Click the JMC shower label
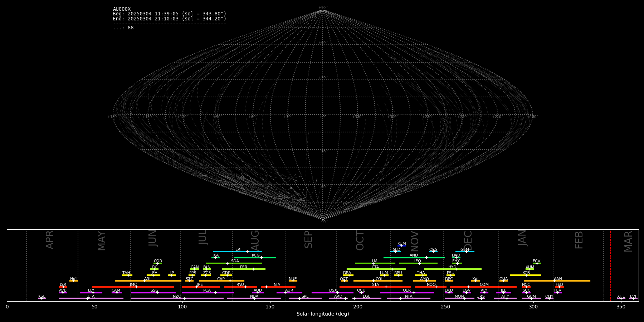 coord(133,285)
